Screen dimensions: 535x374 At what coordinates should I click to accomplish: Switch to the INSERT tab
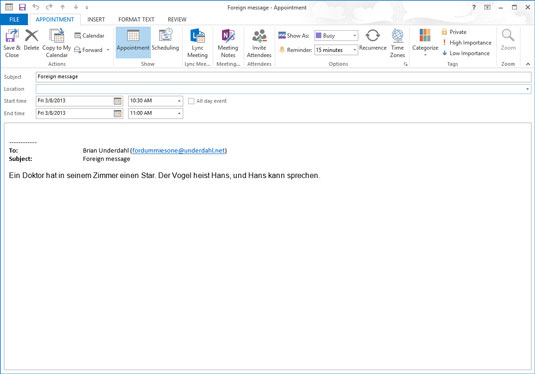(96, 19)
